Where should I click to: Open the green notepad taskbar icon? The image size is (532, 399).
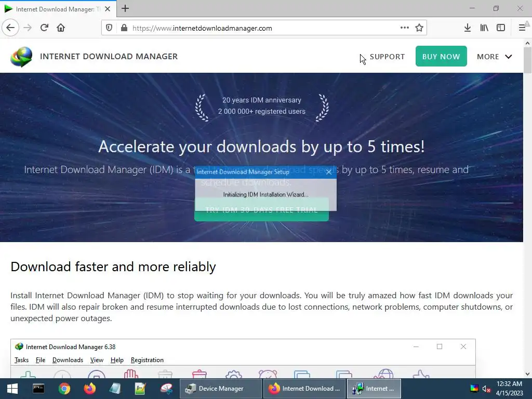(x=140, y=389)
